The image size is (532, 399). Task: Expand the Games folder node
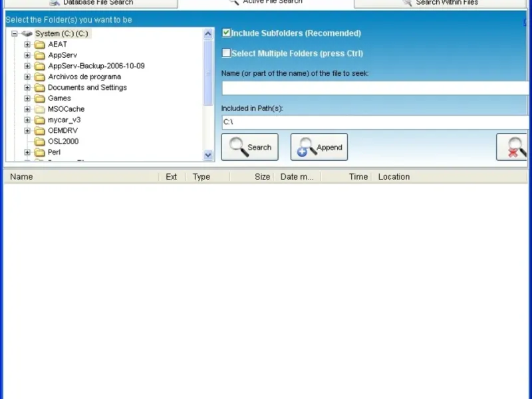(27, 98)
